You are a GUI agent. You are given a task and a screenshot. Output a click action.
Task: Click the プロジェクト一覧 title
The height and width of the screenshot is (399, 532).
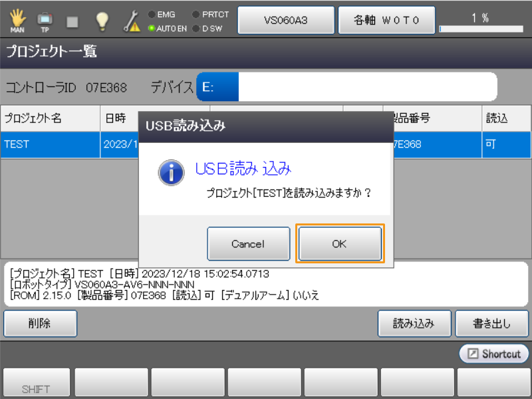[52, 52]
